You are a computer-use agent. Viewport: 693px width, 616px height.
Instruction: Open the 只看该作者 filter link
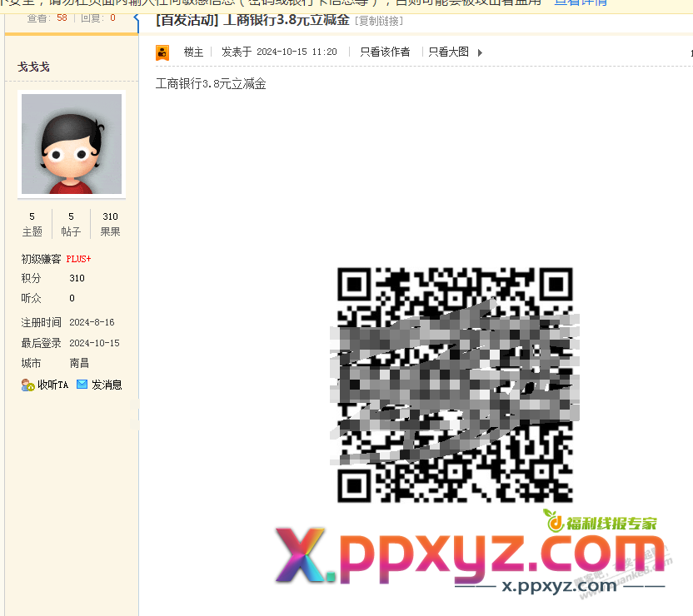coord(385,52)
